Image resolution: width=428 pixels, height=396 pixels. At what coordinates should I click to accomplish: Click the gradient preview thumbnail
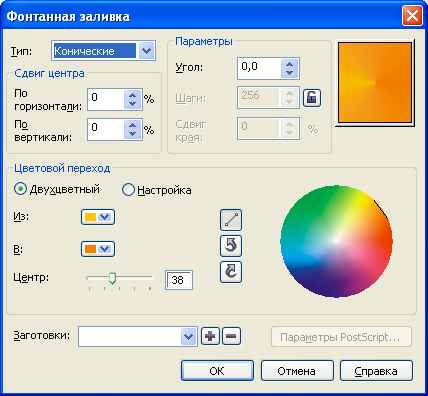[375, 83]
